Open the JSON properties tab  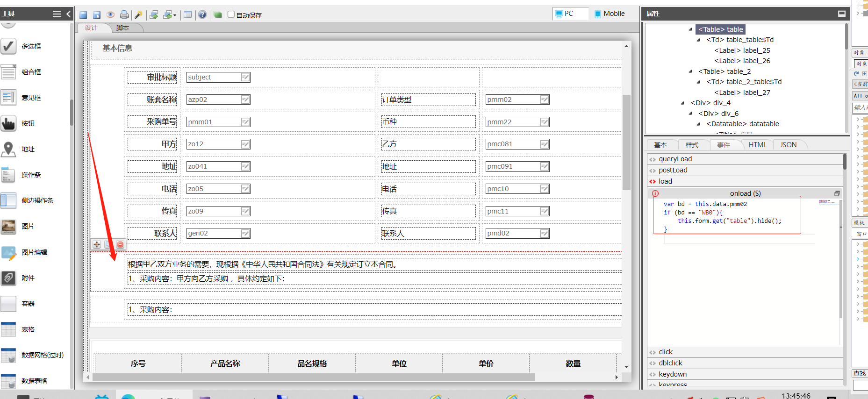789,145
